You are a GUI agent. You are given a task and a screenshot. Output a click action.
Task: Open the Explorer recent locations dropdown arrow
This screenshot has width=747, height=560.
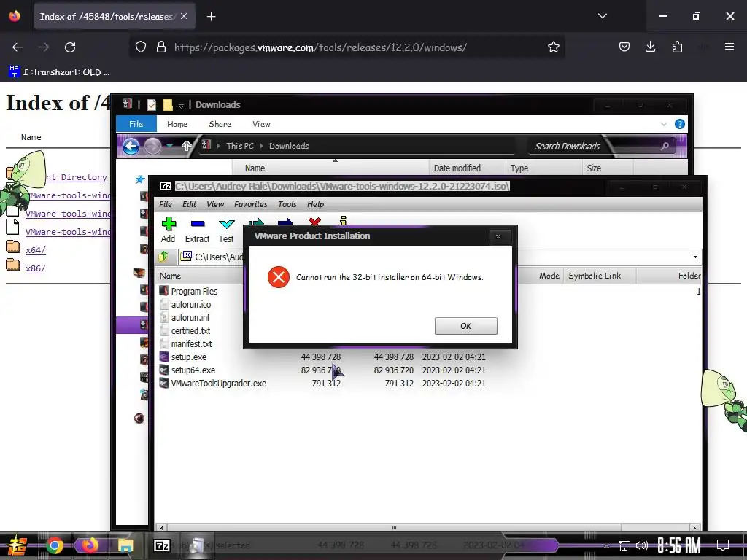(x=169, y=146)
